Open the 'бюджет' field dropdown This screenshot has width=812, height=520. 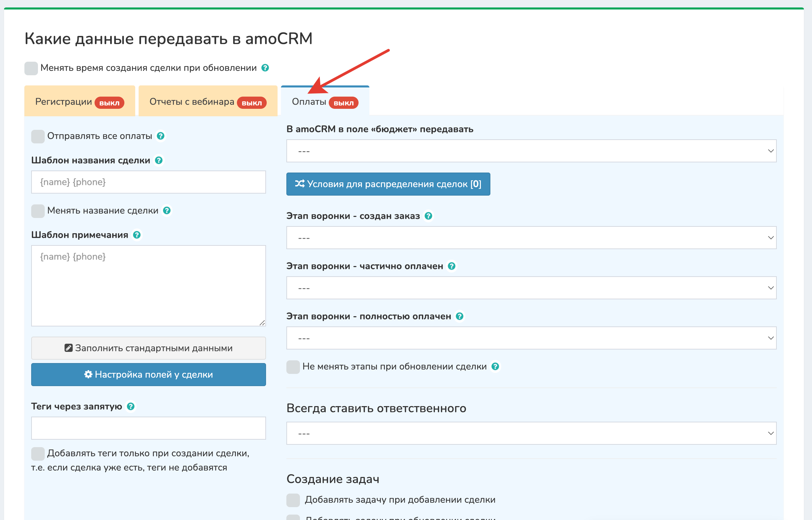[531, 151]
